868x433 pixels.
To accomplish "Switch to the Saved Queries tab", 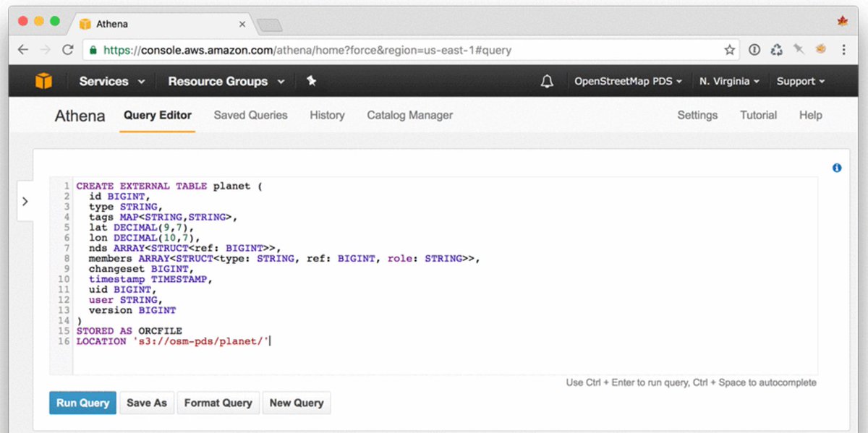I will click(250, 115).
